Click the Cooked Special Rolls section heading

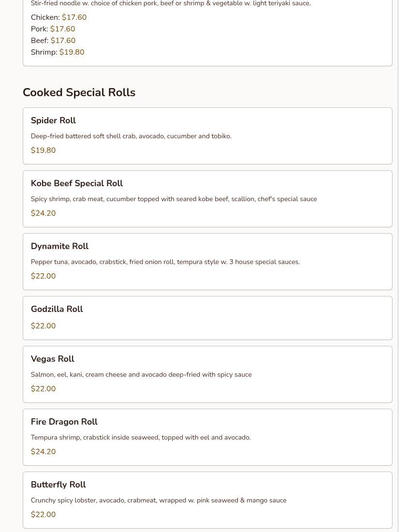pyautogui.click(x=79, y=92)
